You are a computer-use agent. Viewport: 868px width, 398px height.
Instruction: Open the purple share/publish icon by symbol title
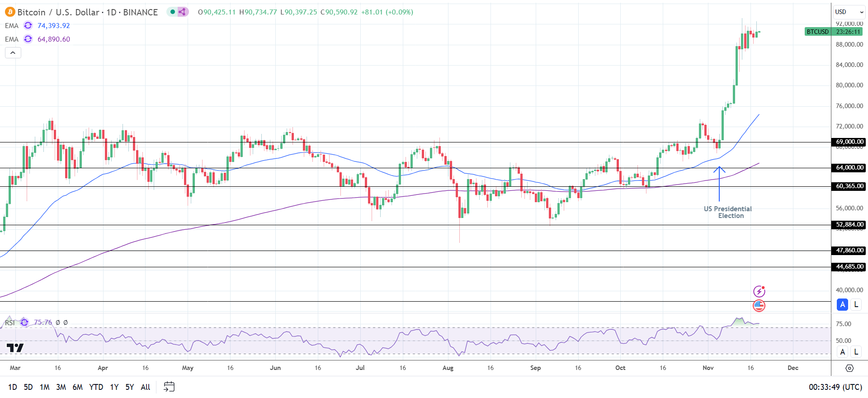(183, 12)
